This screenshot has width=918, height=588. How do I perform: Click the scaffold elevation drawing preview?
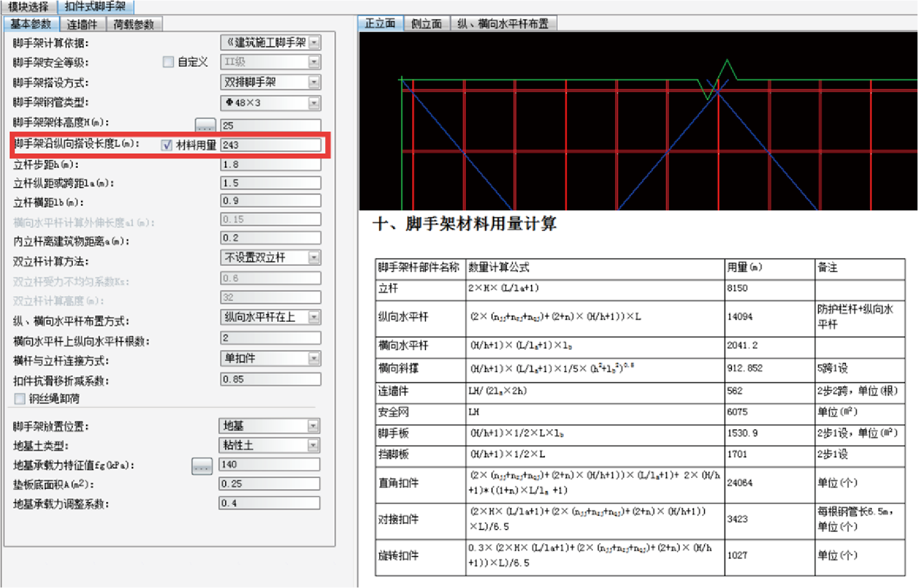[638, 121]
